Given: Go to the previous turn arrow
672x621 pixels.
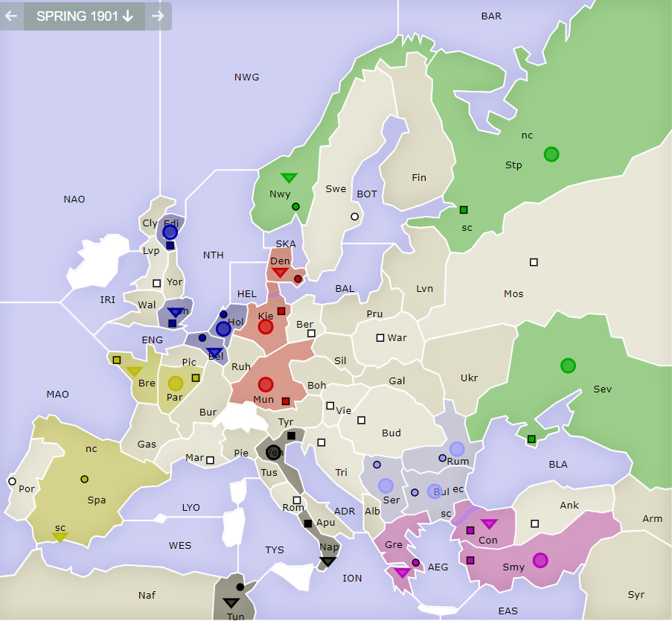Looking at the screenshot, I should [x=12, y=16].
